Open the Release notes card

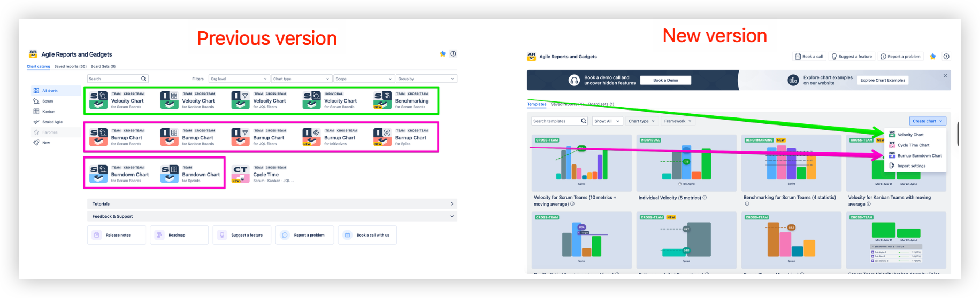pyautogui.click(x=117, y=235)
